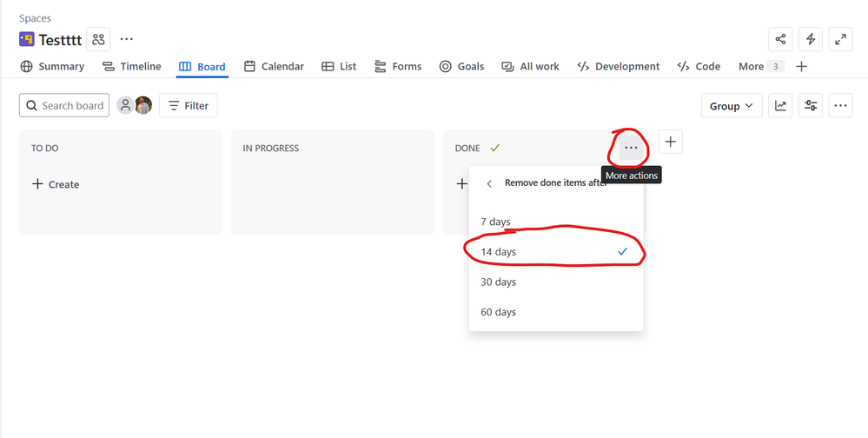This screenshot has height=438, width=868.
Task: Click the share icon button
Action: (x=780, y=39)
